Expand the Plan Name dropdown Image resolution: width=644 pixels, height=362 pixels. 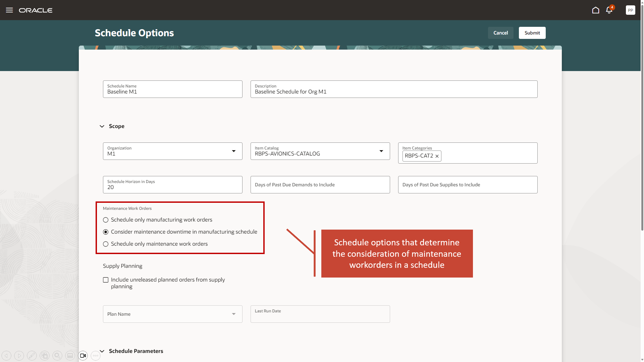point(234,314)
